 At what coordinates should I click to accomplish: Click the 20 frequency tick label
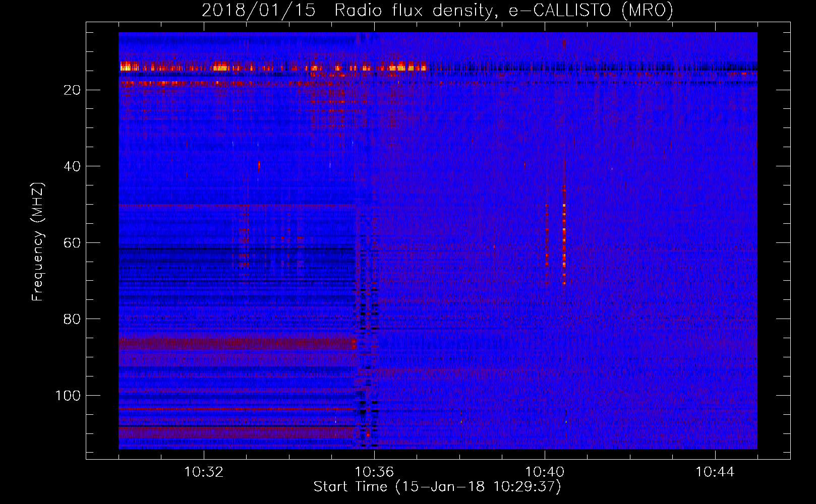click(x=73, y=90)
